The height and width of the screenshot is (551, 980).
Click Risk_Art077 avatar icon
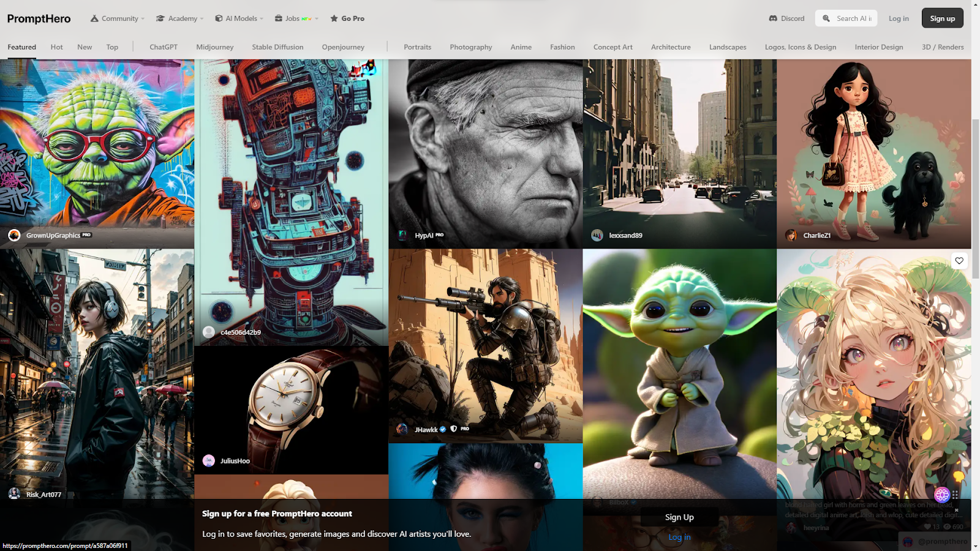[14, 494]
